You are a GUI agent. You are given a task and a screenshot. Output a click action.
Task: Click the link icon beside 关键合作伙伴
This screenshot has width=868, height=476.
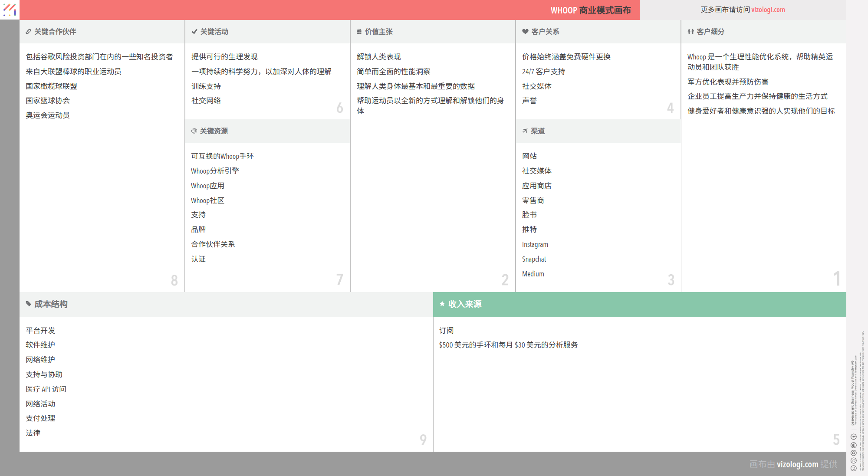[x=28, y=32]
